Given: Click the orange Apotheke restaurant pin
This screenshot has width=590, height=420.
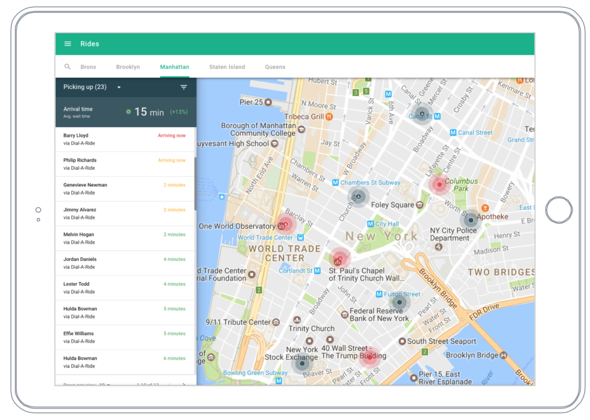Looking at the screenshot, I should tap(485, 208).
